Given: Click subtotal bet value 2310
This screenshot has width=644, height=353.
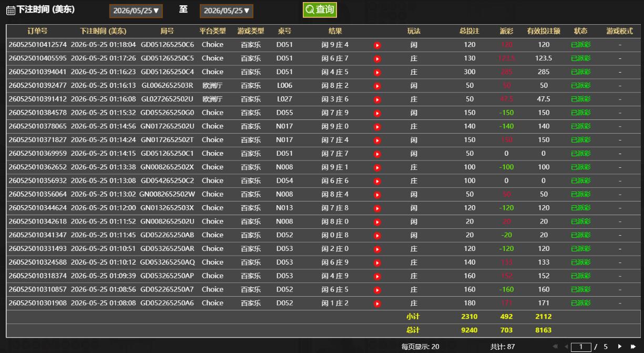Looking at the screenshot, I should 469,317.
